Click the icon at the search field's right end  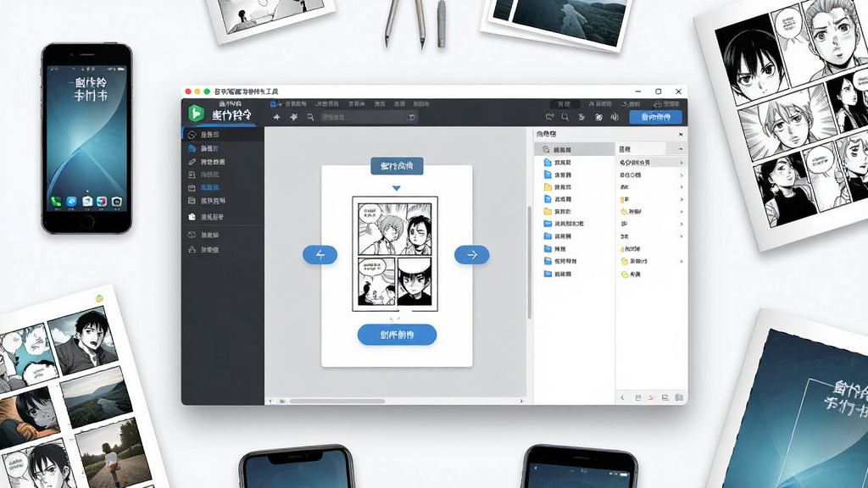(x=411, y=117)
